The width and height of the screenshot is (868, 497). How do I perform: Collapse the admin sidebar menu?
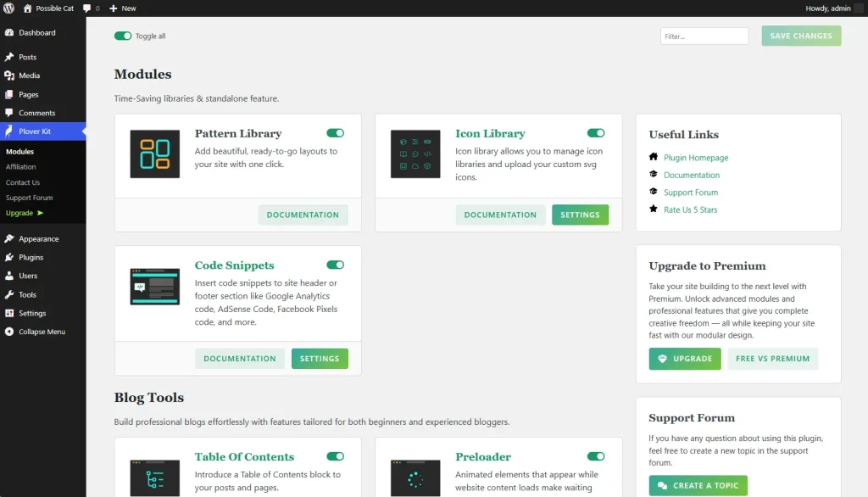click(x=42, y=332)
